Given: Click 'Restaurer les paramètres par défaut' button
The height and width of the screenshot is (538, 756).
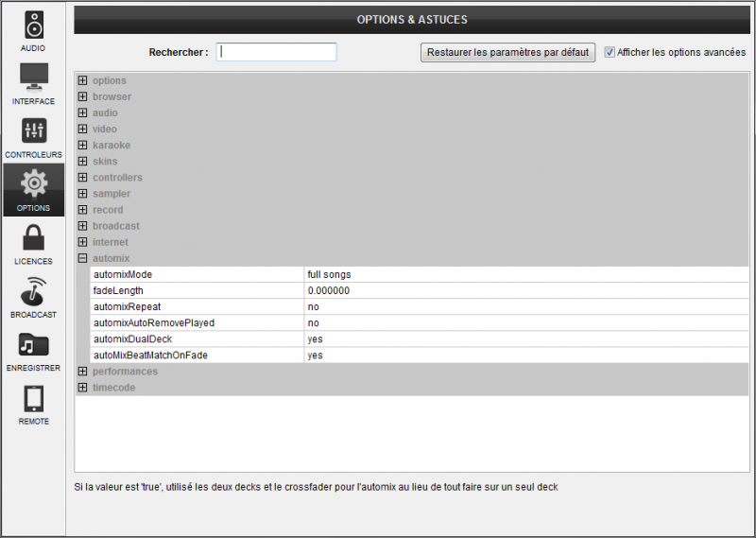Looking at the screenshot, I should tap(507, 53).
